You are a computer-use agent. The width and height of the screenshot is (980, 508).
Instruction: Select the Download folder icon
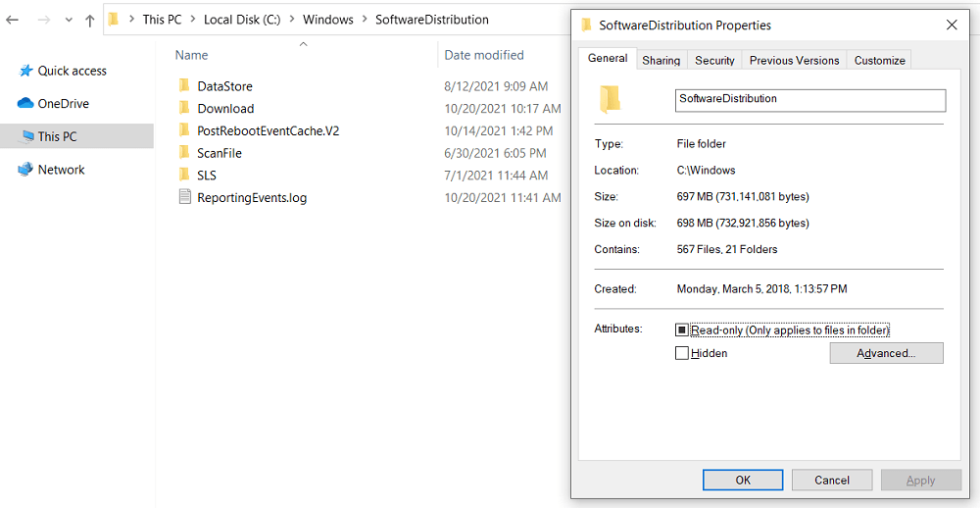click(184, 109)
